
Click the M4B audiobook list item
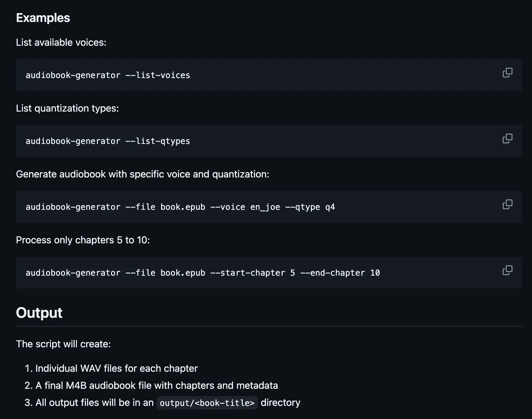(156, 385)
